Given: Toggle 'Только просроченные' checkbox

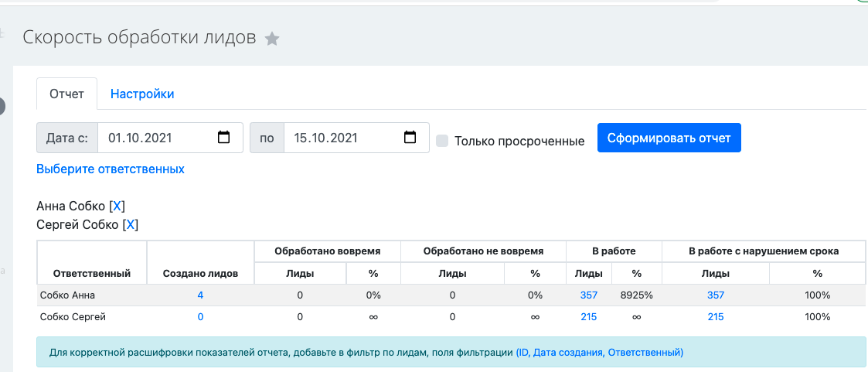Looking at the screenshot, I should click(x=442, y=141).
